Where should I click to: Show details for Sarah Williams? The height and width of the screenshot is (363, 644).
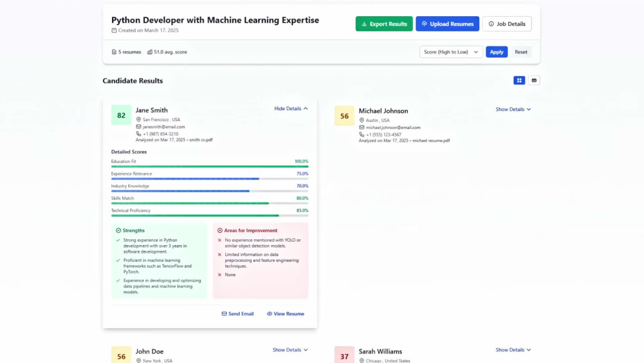513,350
